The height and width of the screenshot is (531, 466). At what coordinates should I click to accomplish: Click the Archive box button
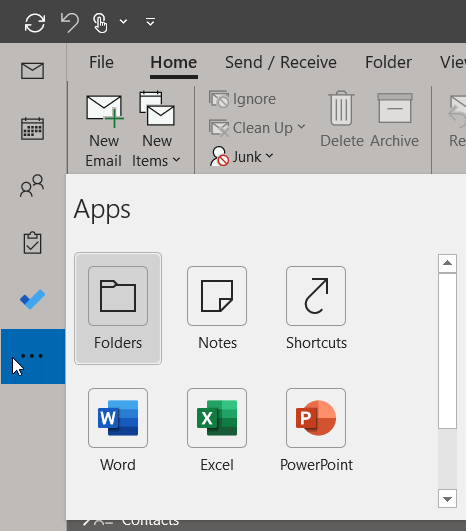click(395, 119)
